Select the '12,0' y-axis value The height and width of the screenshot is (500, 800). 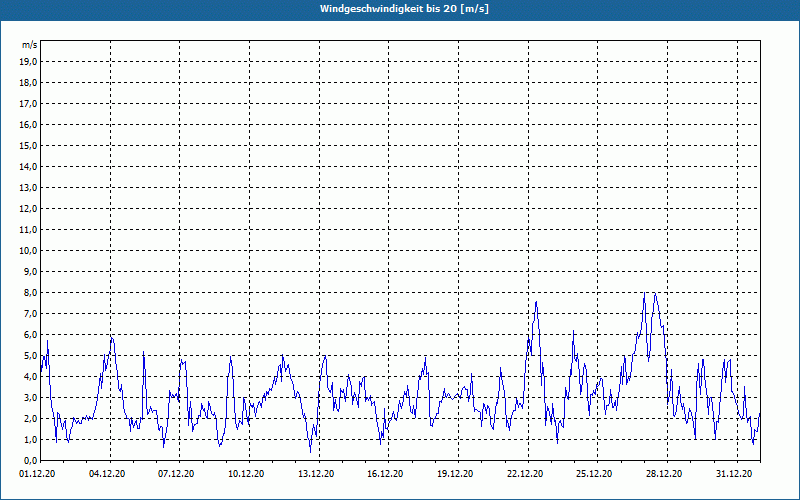click(28, 208)
